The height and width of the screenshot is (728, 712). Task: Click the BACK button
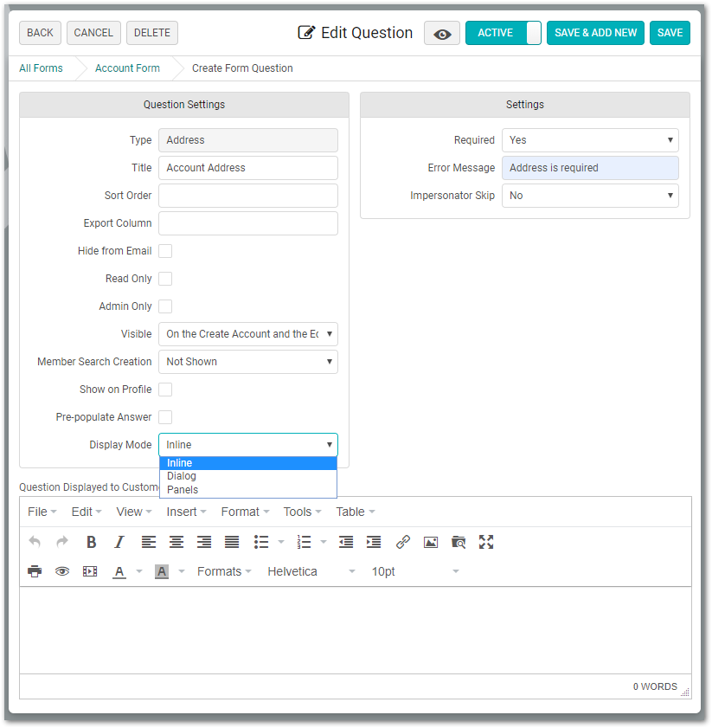pos(40,33)
